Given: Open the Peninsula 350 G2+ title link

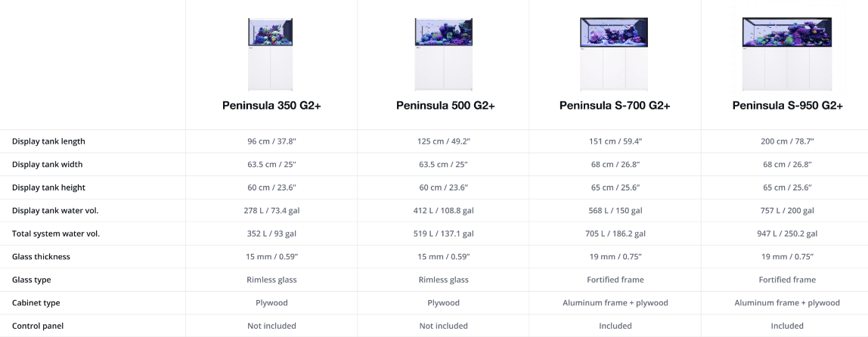Looking at the screenshot, I should point(271,105).
